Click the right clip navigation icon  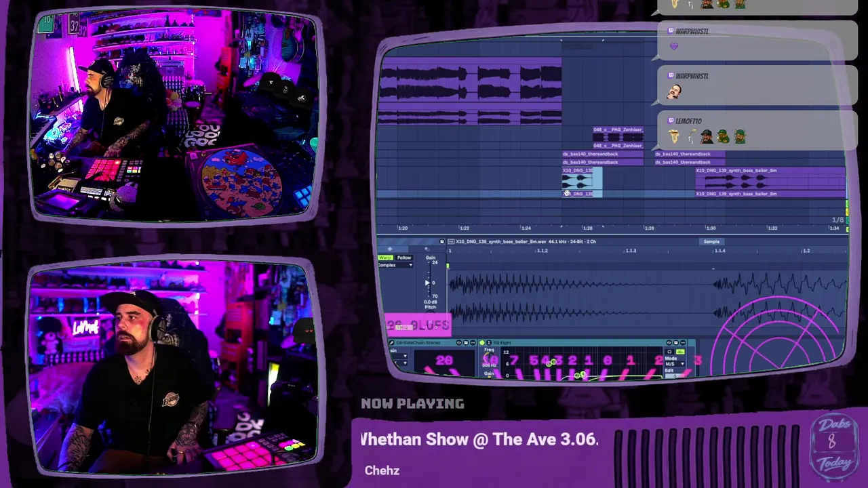coord(427,249)
